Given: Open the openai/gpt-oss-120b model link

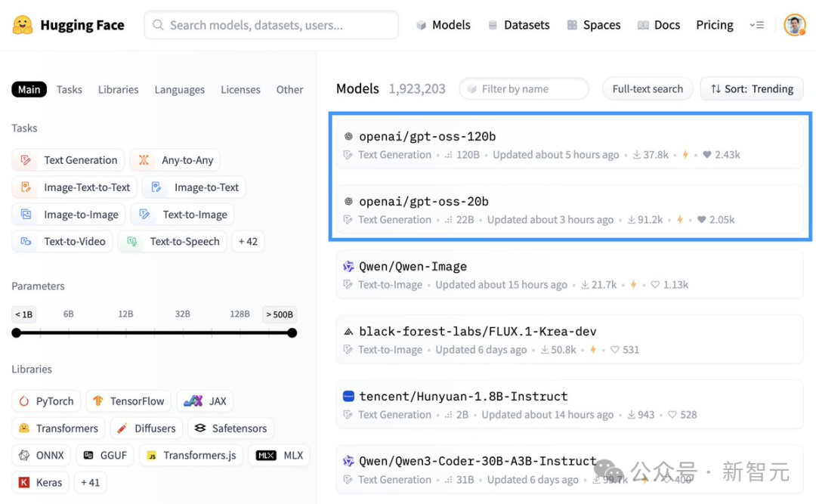Looking at the screenshot, I should [427, 137].
